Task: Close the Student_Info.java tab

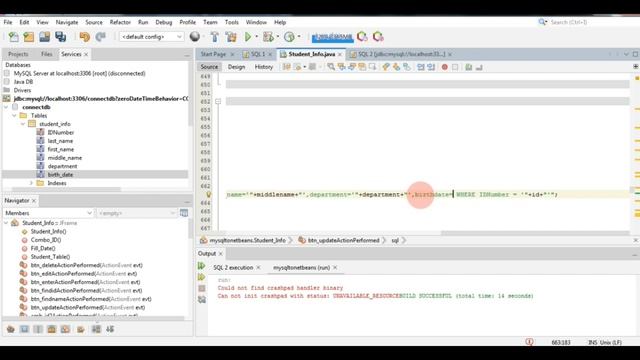Action: [340, 54]
